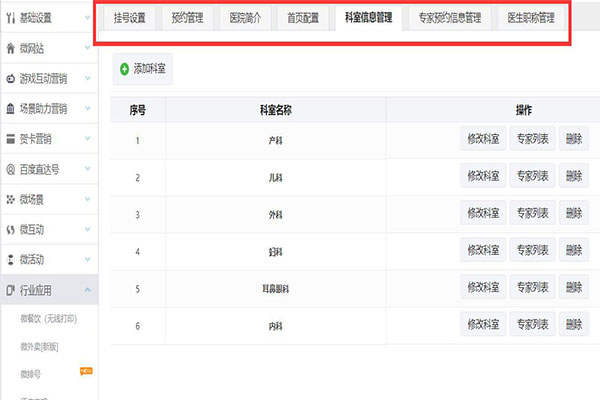Click the 场景助力营销 icon
Screen dimensions: 600x400
[x=11, y=109]
